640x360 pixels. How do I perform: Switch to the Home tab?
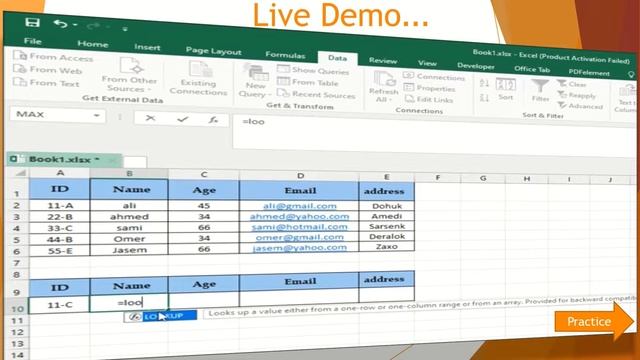[x=93, y=44]
